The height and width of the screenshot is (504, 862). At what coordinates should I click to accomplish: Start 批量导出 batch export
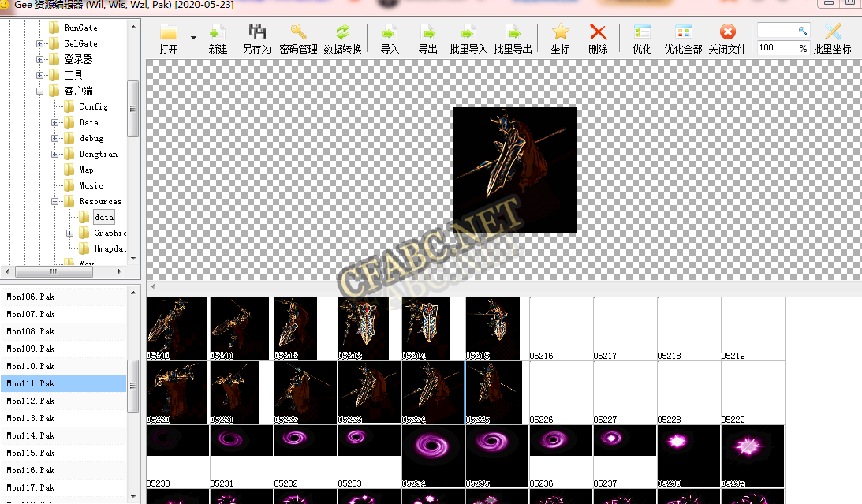[x=513, y=39]
